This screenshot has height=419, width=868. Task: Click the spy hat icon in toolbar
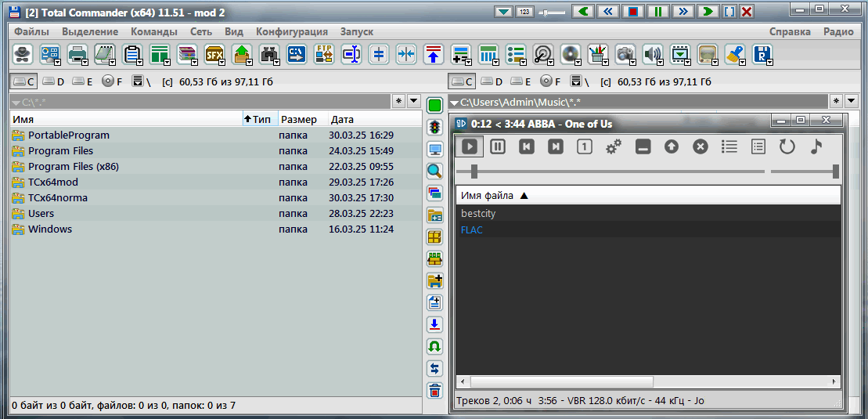click(x=23, y=54)
